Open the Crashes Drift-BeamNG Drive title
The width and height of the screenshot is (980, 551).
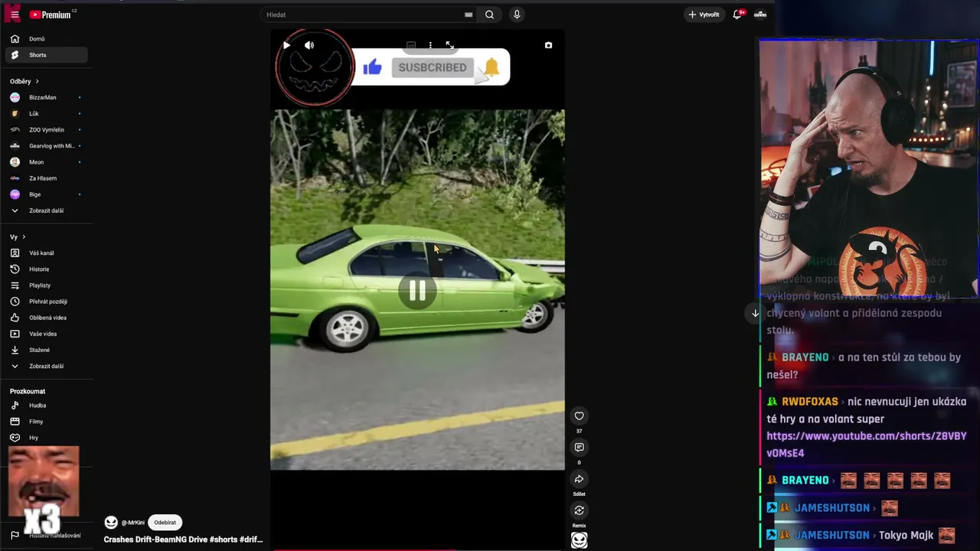coord(183,540)
